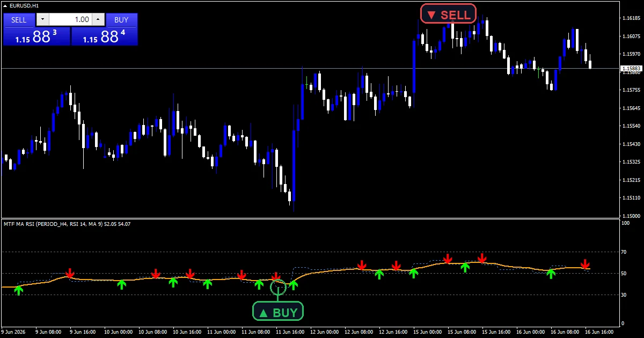Click the 1.00 lot volume field

pyautogui.click(x=70, y=20)
